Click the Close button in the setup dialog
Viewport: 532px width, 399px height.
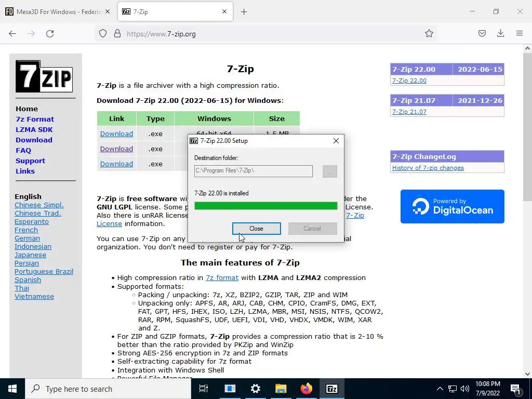tap(257, 229)
